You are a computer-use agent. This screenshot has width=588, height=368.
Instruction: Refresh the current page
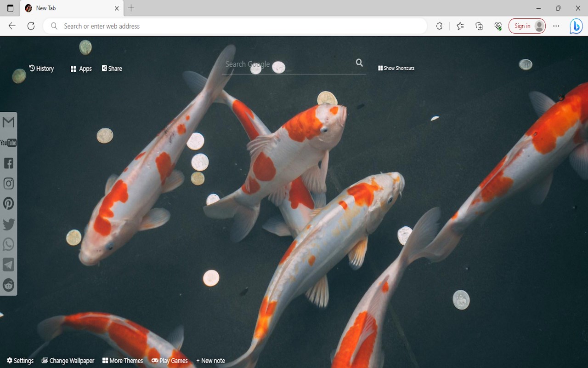tap(31, 26)
